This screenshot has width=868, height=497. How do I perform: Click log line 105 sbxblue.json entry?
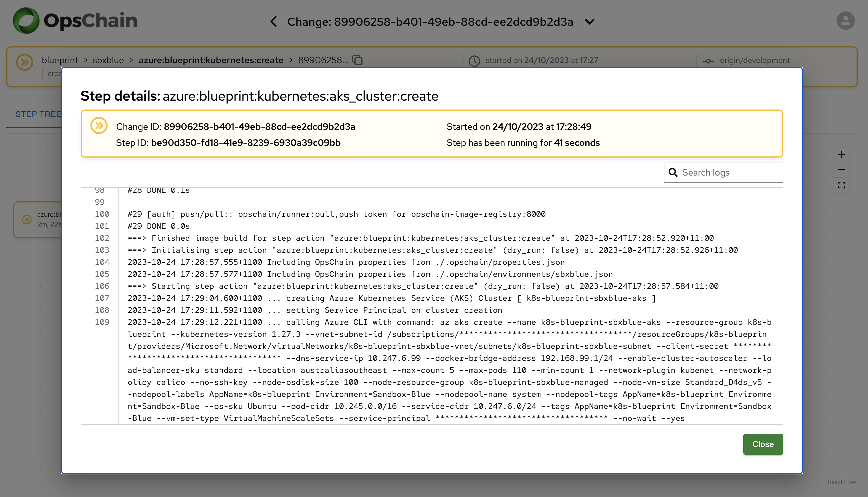pos(370,274)
